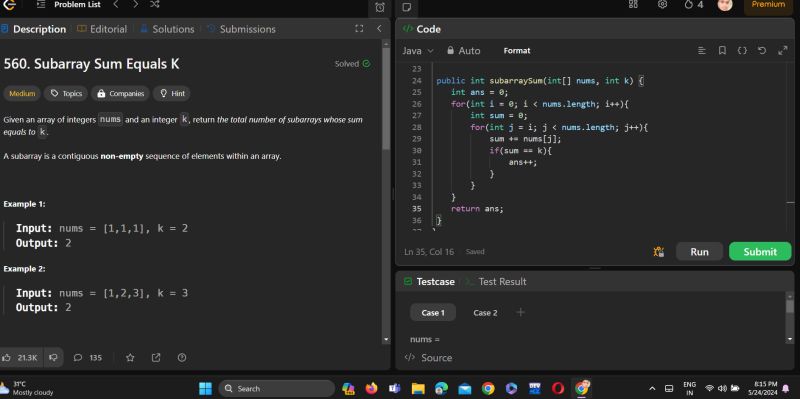Click the LeetCode logo home icon
Image resolution: width=800 pixels, height=399 pixels.
tap(9, 5)
